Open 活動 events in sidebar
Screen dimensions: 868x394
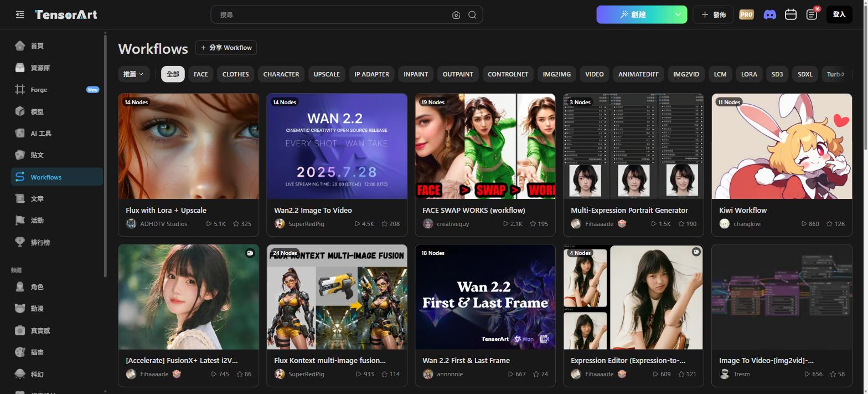point(56,221)
